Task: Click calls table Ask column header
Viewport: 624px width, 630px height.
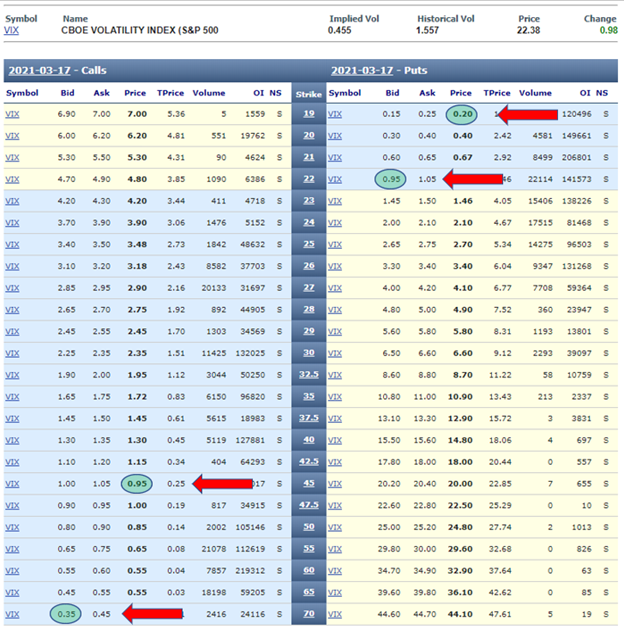Action: 101,93
